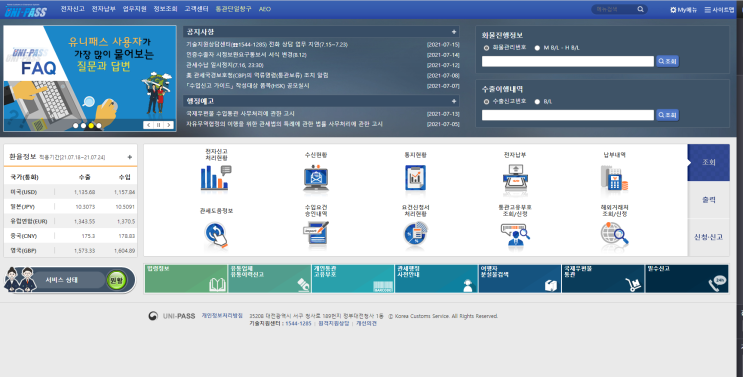Viewport: 743px width, 377px height.
Task: Open 통관고유부호 조회/신청 person search icon
Action: coord(515,234)
